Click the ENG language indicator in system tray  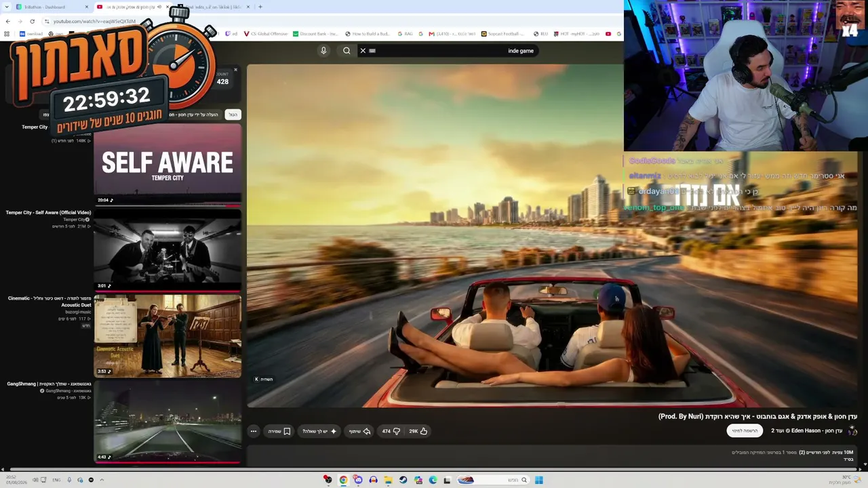(x=56, y=480)
